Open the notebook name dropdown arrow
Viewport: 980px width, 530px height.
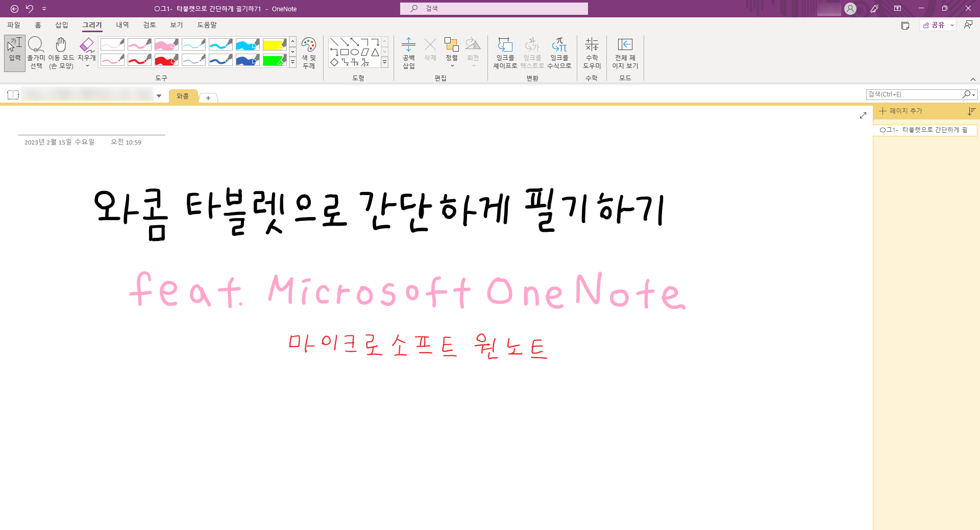(159, 96)
